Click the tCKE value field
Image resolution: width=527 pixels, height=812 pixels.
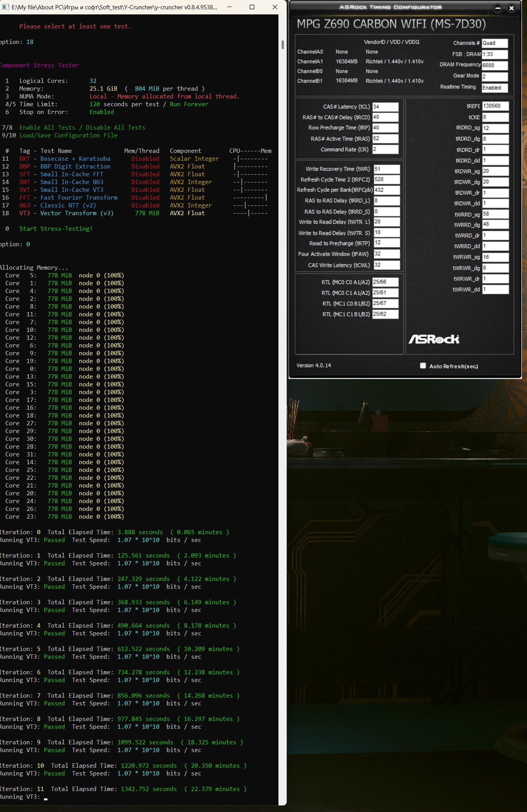coord(495,117)
